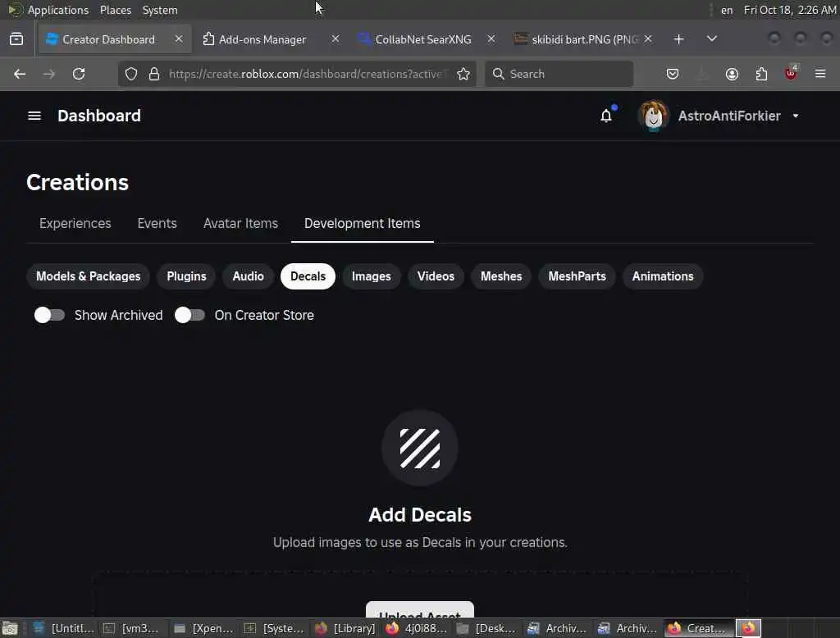Viewport: 840px width, 638px height.
Task: Go back with the browser back arrow
Action: point(20,74)
